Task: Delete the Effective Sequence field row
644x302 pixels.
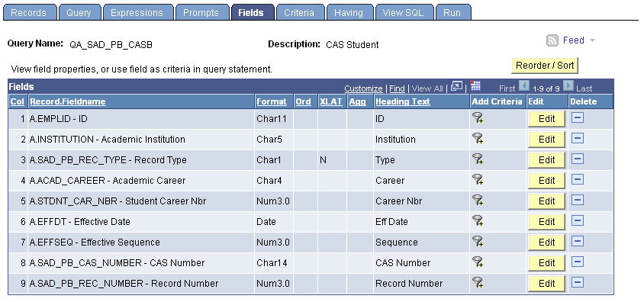Action: (x=578, y=241)
